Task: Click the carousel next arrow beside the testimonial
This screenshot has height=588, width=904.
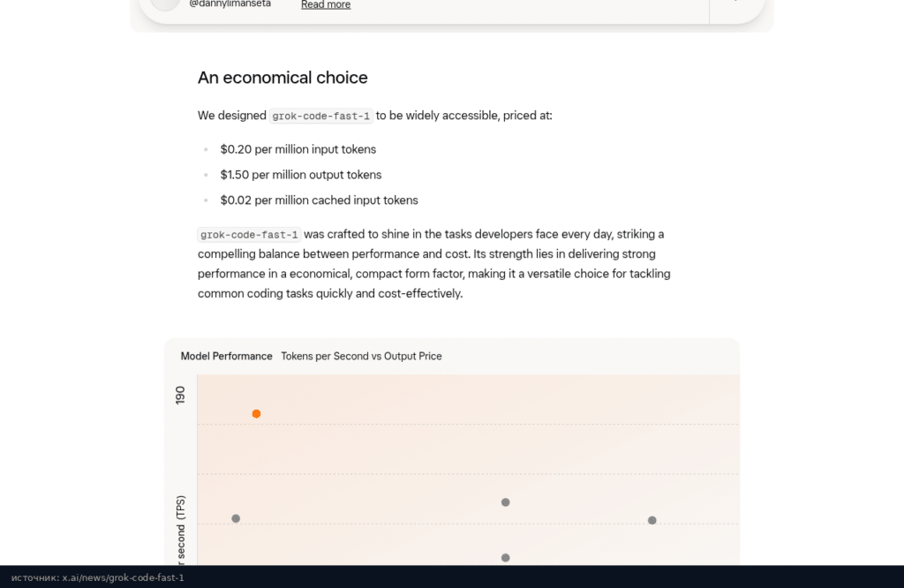Action: click(735, 2)
